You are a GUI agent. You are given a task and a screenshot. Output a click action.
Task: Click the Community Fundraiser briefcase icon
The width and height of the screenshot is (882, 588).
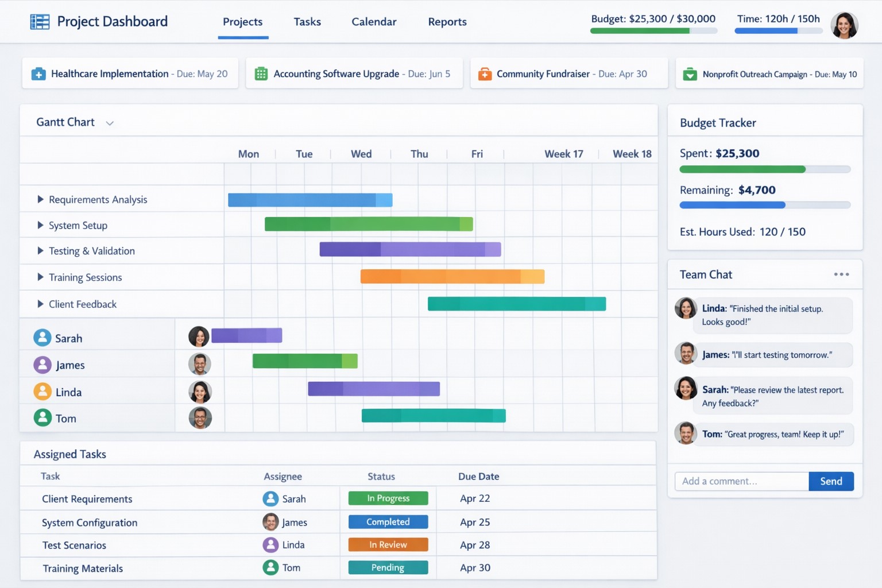[485, 74]
